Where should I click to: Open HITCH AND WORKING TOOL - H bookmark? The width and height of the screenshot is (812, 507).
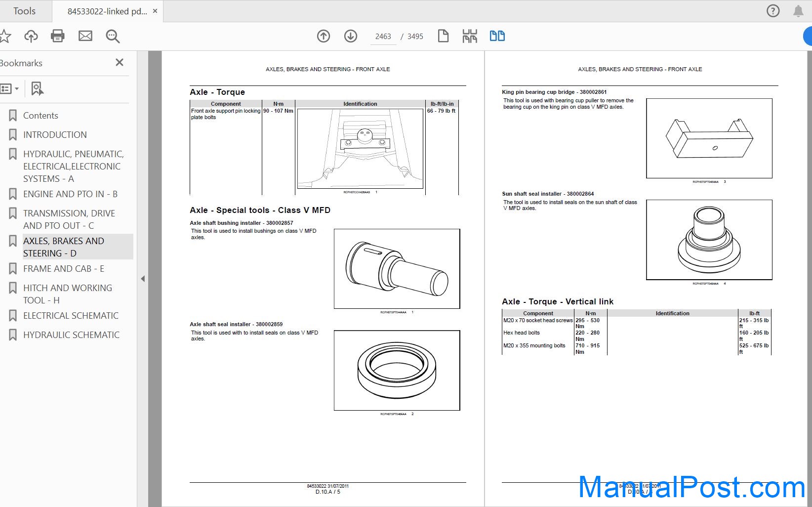pyautogui.click(x=68, y=294)
